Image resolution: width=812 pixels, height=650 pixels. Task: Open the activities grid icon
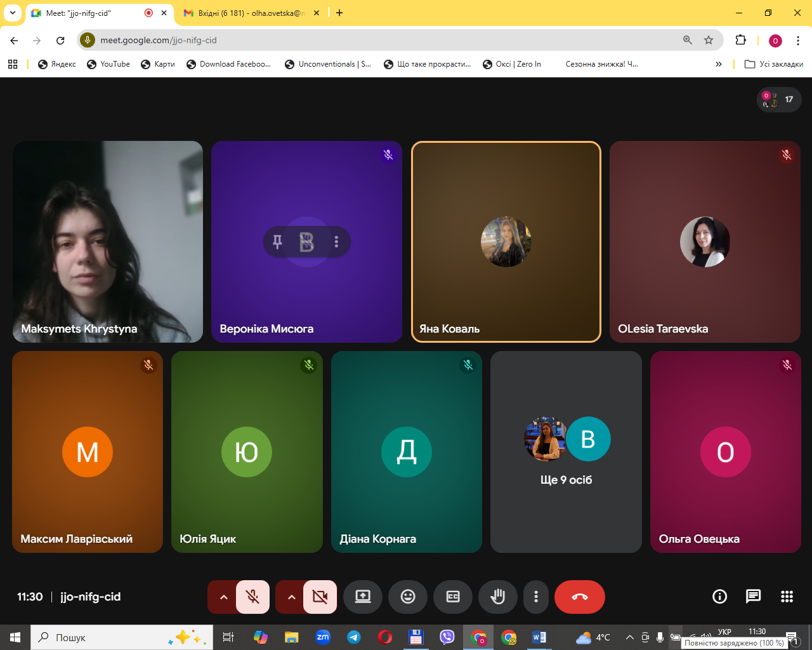(787, 597)
